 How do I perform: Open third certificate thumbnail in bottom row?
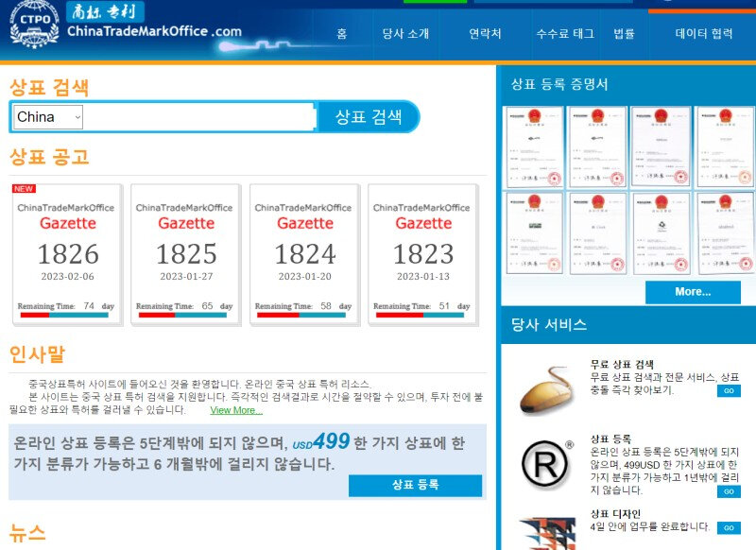(661, 232)
